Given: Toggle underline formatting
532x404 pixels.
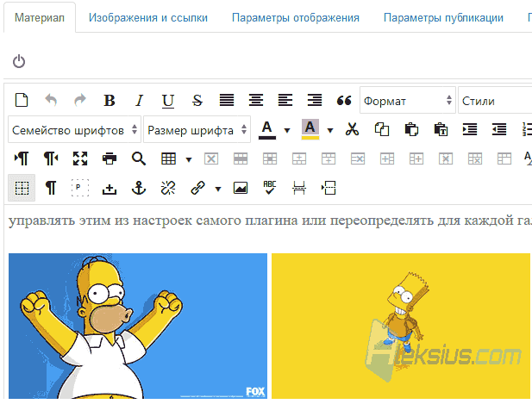Looking at the screenshot, I should (x=168, y=101).
